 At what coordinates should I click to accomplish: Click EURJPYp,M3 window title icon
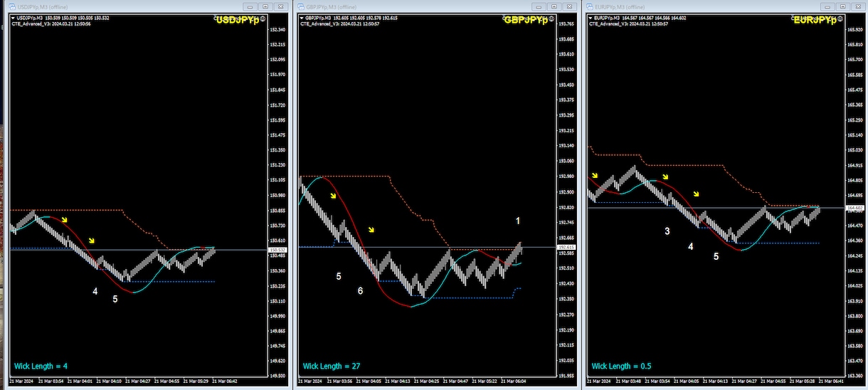click(590, 6)
